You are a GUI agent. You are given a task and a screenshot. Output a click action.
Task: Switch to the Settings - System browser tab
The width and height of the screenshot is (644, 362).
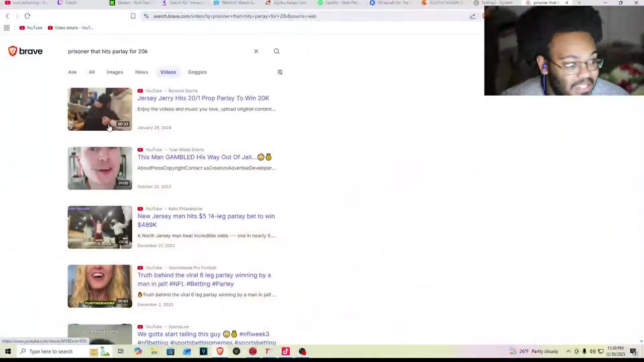point(493,3)
